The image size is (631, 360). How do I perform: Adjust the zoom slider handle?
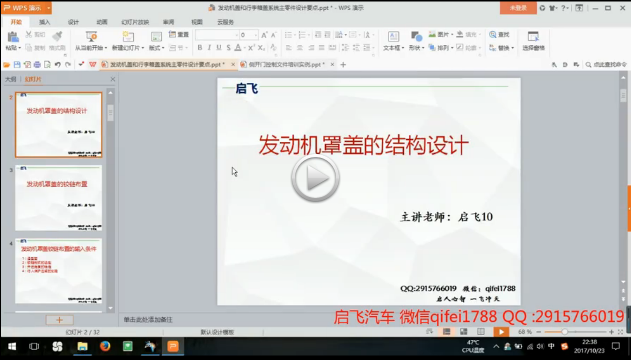(565, 332)
